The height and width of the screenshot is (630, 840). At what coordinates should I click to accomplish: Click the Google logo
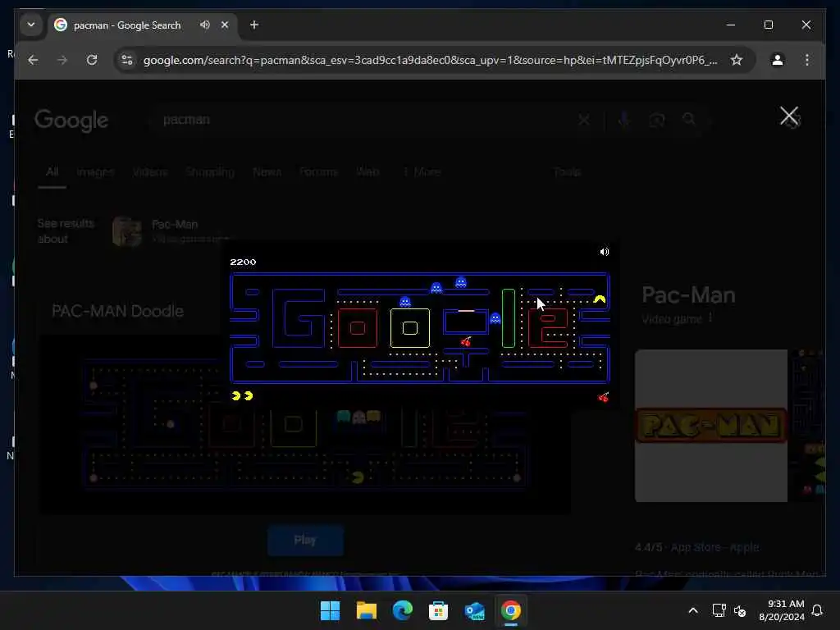point(71,121)
